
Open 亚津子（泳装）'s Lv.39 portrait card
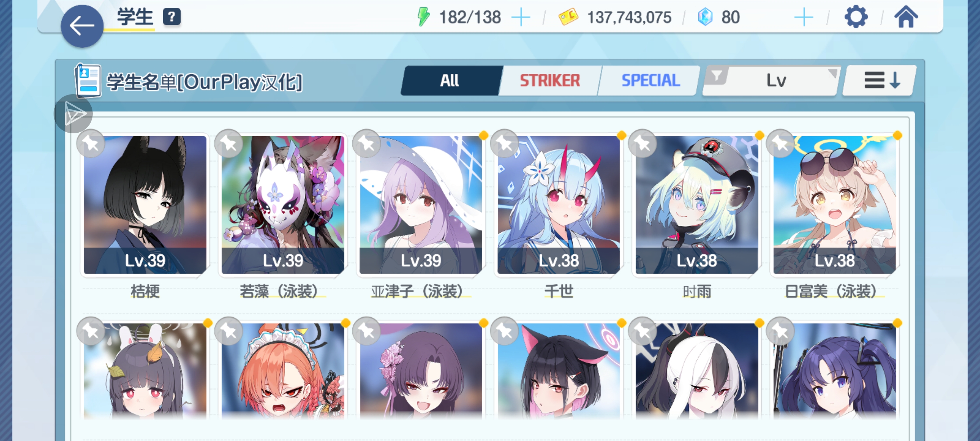(421, 205)
